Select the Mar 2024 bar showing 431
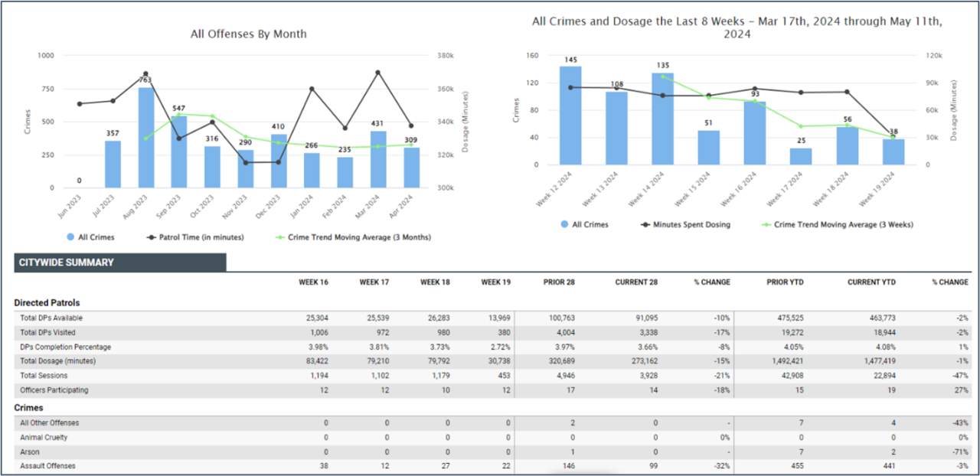 377,159
